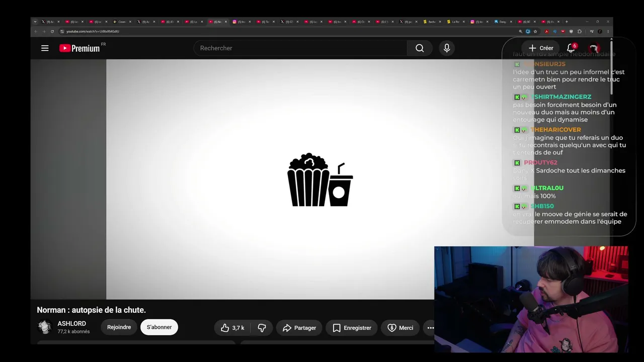This screenshot has width=644, height=362.
Task: Click the title Norman : autopsie de la chute.
Action: coord(91,310)
